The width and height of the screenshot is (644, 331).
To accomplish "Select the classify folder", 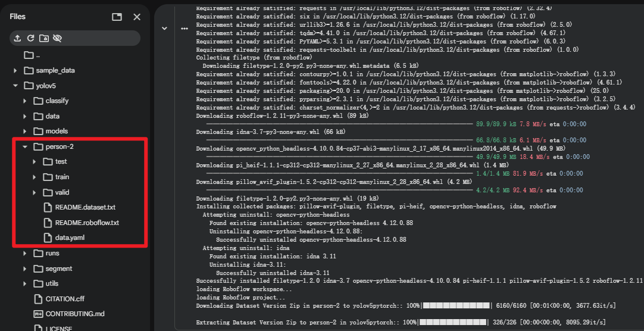I will click(57, 101).
